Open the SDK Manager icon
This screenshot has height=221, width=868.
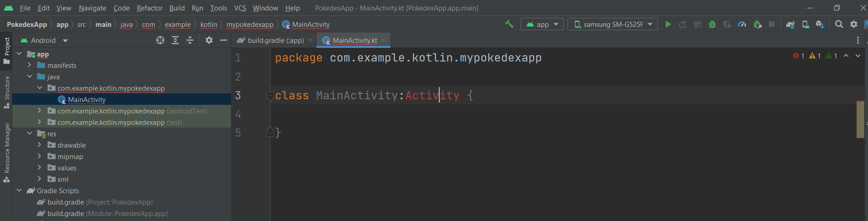pos(820,24)
